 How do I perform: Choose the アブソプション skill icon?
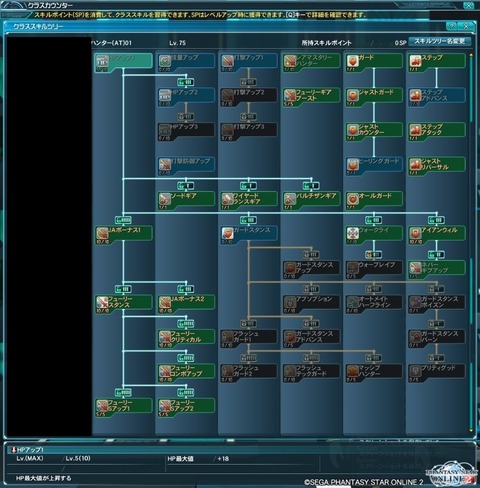tap(290, 303)
